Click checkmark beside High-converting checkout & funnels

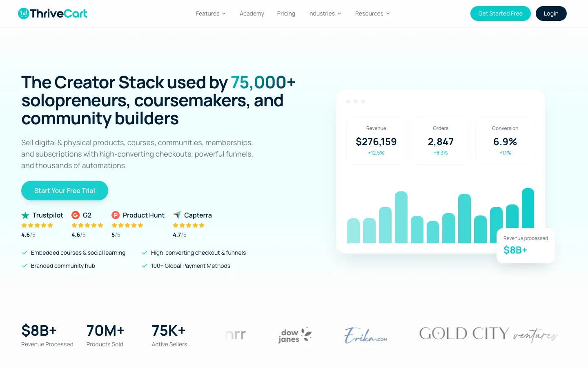145,253
